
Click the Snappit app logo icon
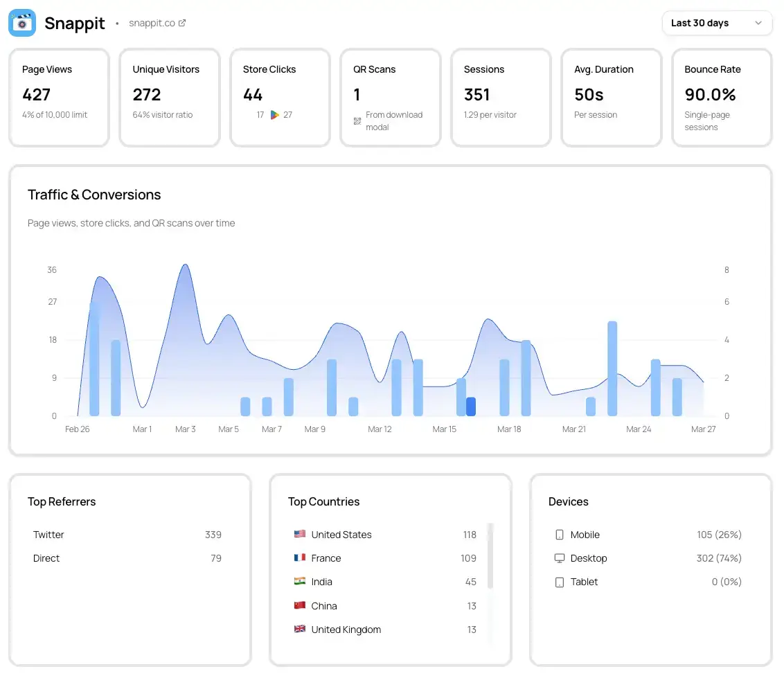tap(22, 23)
